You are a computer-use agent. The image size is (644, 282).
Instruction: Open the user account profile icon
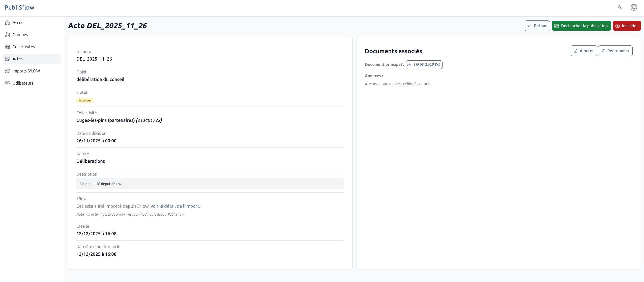tap(634, 7)
